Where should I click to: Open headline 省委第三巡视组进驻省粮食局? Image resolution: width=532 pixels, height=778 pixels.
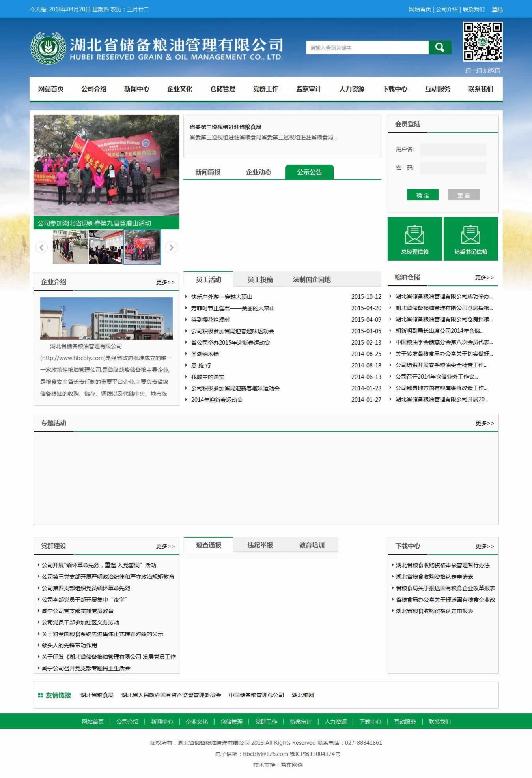click(x=226, y=127)
